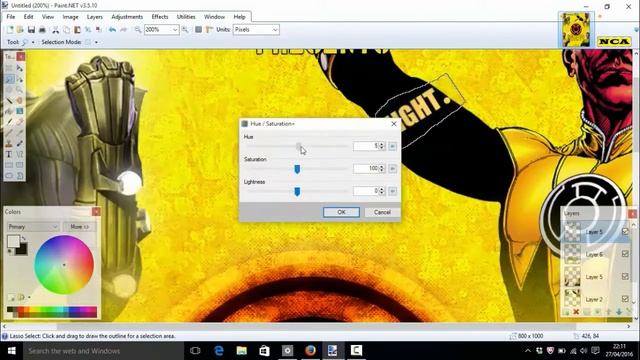Screen dimensions: 640x360
Task: Select the Paint Bucket tool
Action: 9,111
